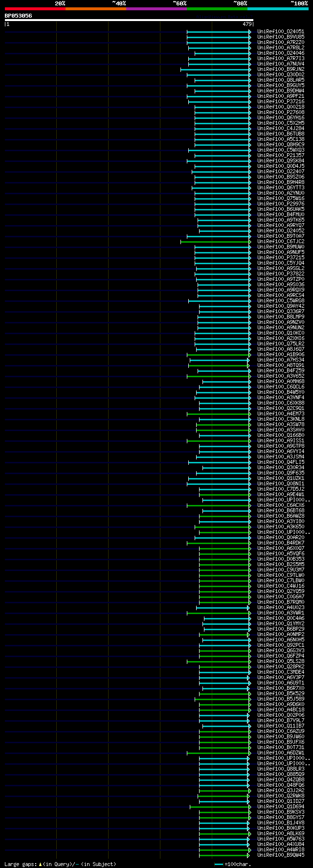Click the Large gaps legend text

pyautogui.click(x=60, y=864)
